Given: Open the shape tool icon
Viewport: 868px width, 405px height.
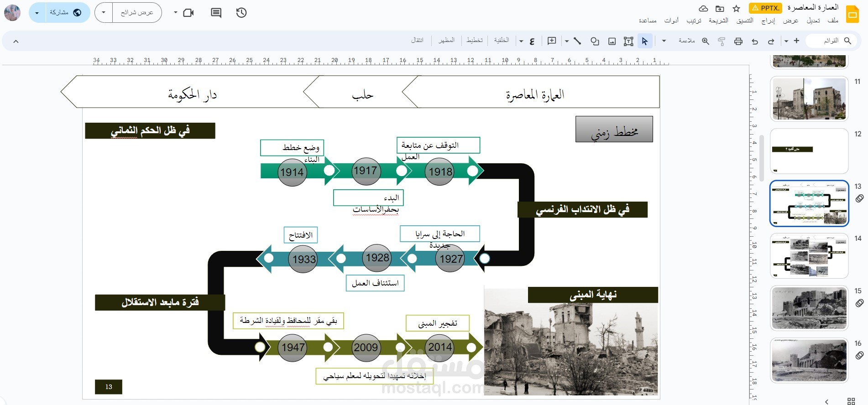Looking at the screenshot, I should pos(595,41).
